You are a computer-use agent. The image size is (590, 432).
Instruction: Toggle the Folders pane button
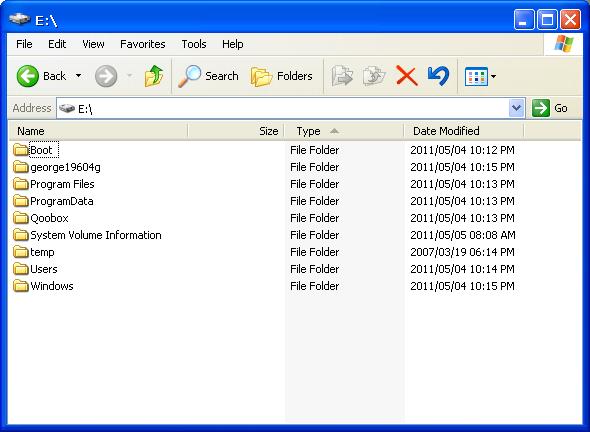tap(281, 76)
